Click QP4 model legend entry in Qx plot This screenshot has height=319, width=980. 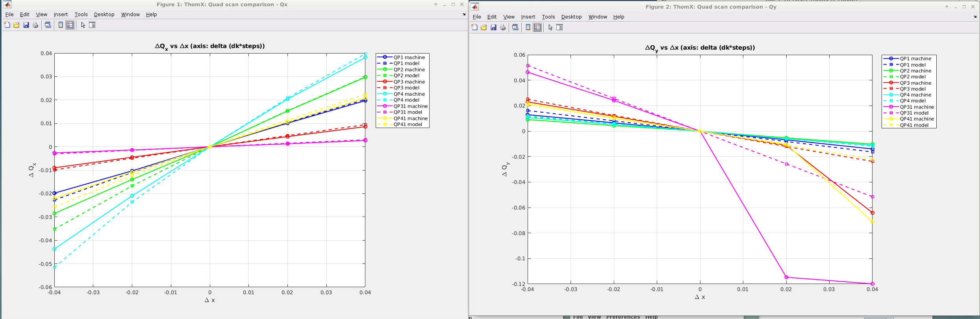[x=406, y=100]
